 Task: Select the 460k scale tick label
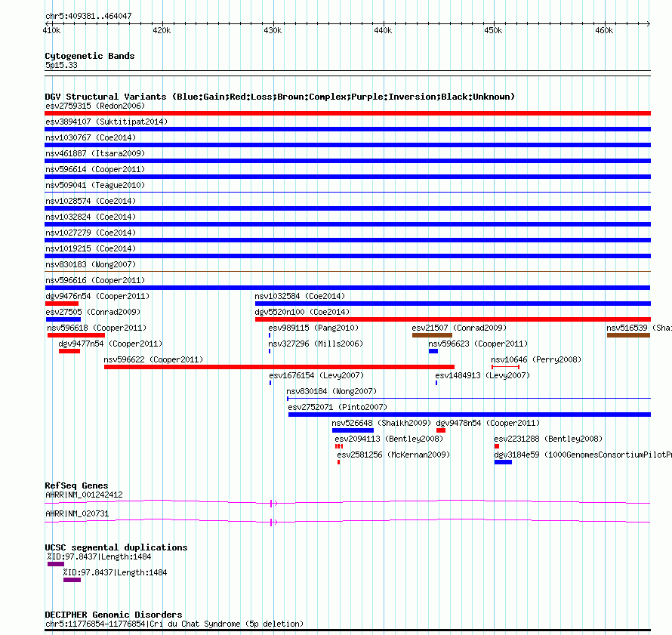click(x=604, y=30)
